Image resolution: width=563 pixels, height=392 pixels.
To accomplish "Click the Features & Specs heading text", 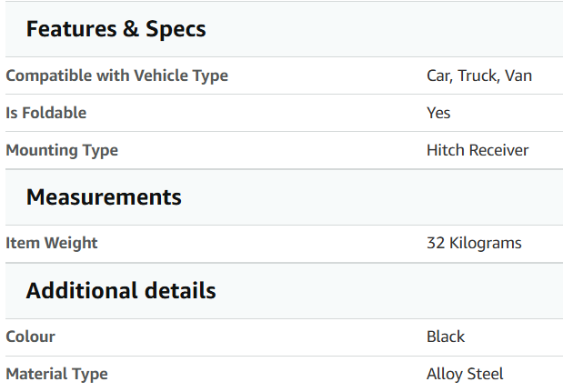I will click(x=116, y=29).
